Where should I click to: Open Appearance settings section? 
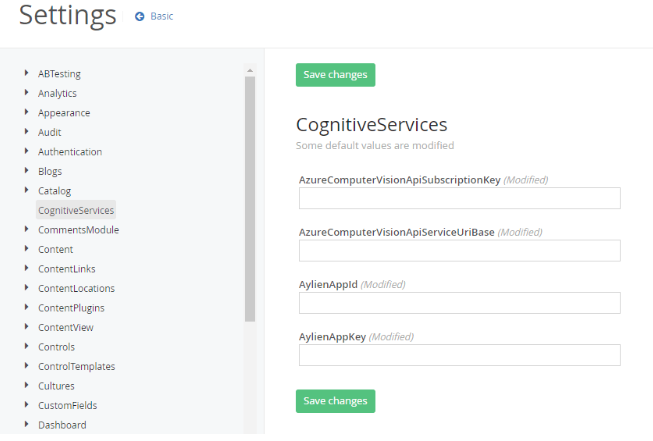pyautogui.click(x=64, y=113)
